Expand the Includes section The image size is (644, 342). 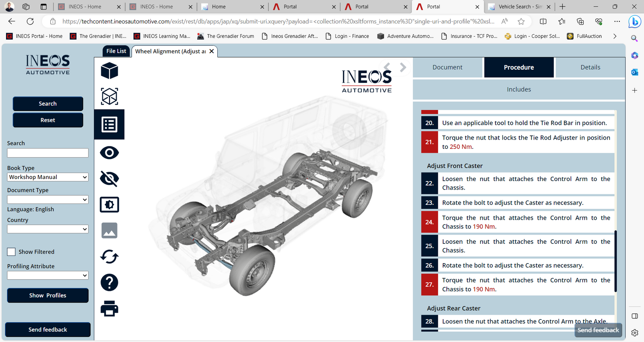[x=519, y=89]
